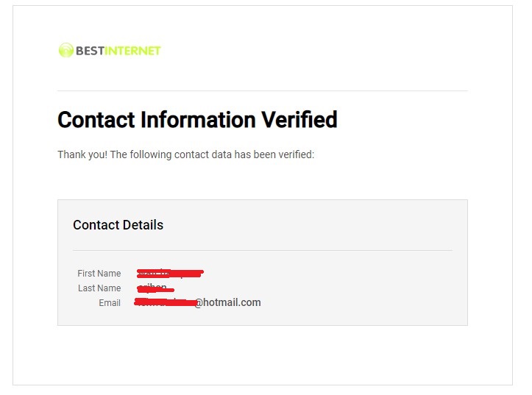The width and height of the screenshot is (532, 395).
Task: Click the redacted last name value
Action: coord(155,288)
